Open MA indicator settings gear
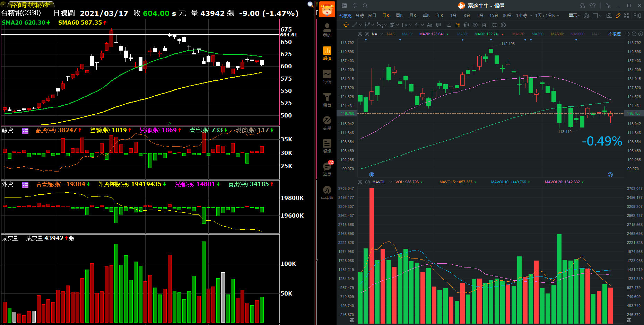644x325 pixels. (x=360, y=34)
